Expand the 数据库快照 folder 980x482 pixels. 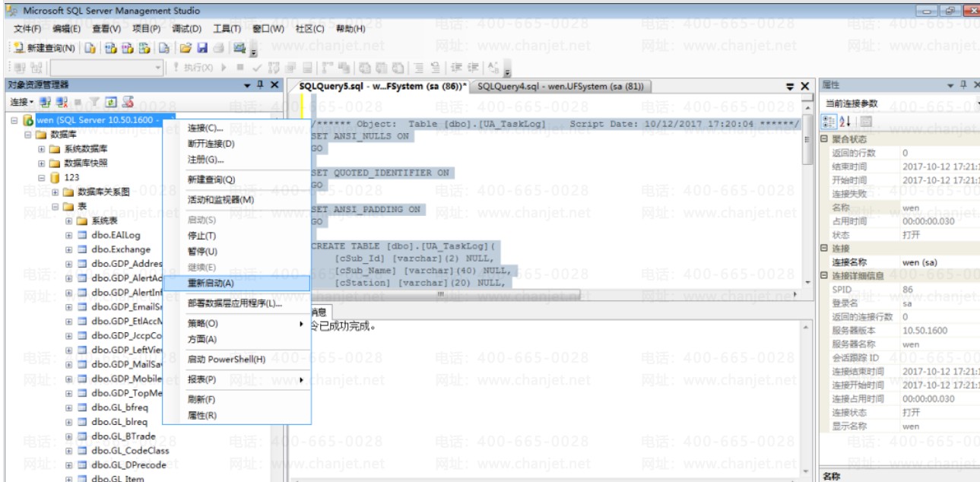tap(42, 163)
